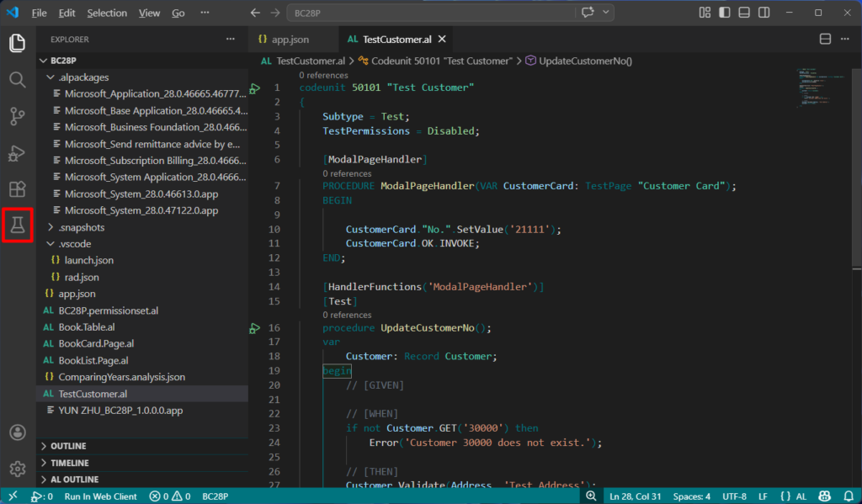Open Source Control view

pos(18,116)
